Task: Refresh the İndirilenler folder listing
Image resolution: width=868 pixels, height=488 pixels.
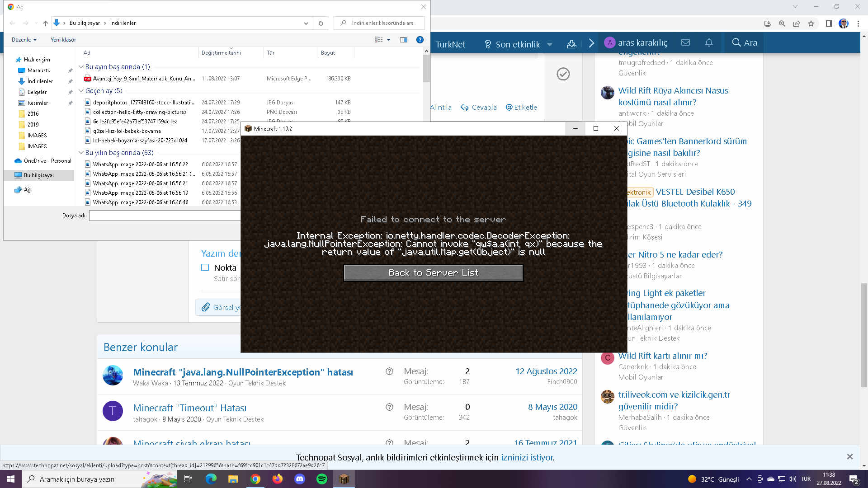Action: pos(321,23)
